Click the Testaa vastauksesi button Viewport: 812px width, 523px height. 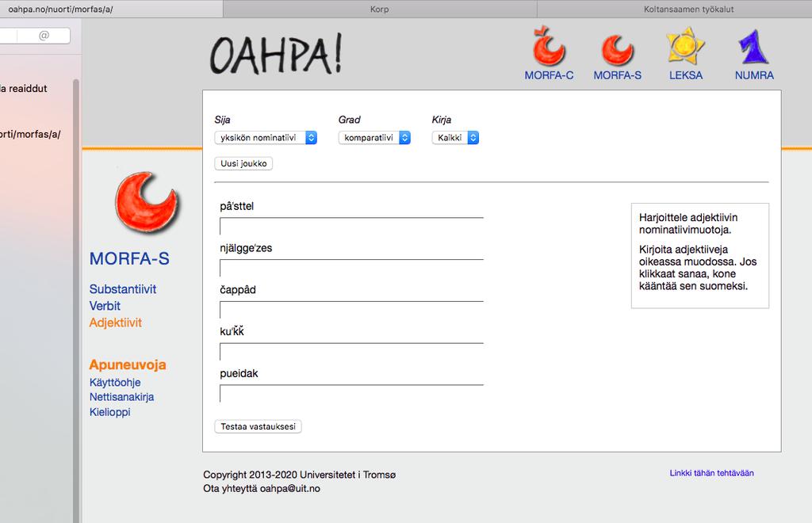pyautogui.click(x=258, y=426)
